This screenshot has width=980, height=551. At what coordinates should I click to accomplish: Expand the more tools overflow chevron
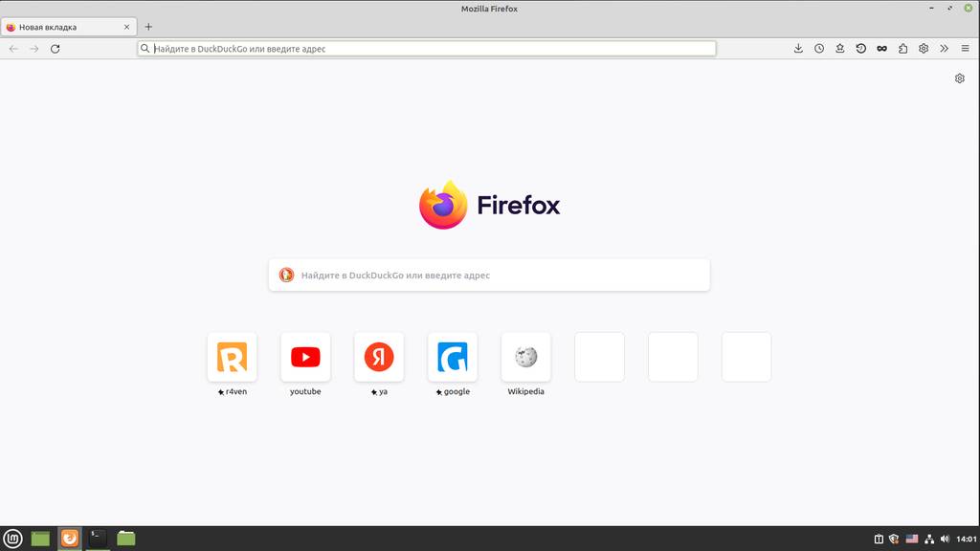pos(944,49)
